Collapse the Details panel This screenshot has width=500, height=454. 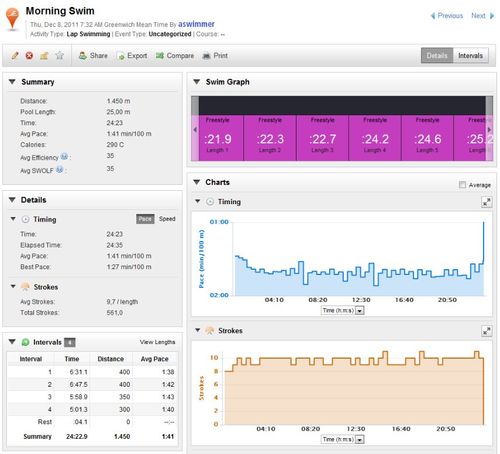click(12, 200)
